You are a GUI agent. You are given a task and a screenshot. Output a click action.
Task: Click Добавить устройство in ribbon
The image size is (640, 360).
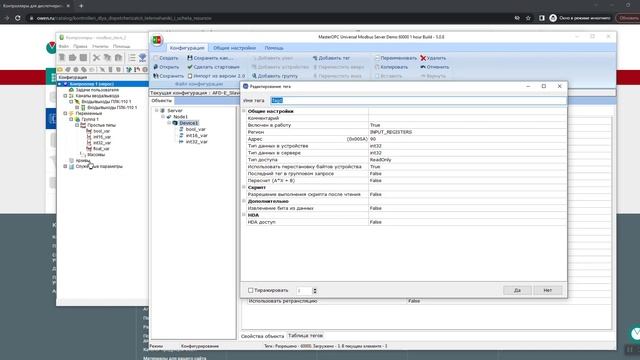click(280, 67)
